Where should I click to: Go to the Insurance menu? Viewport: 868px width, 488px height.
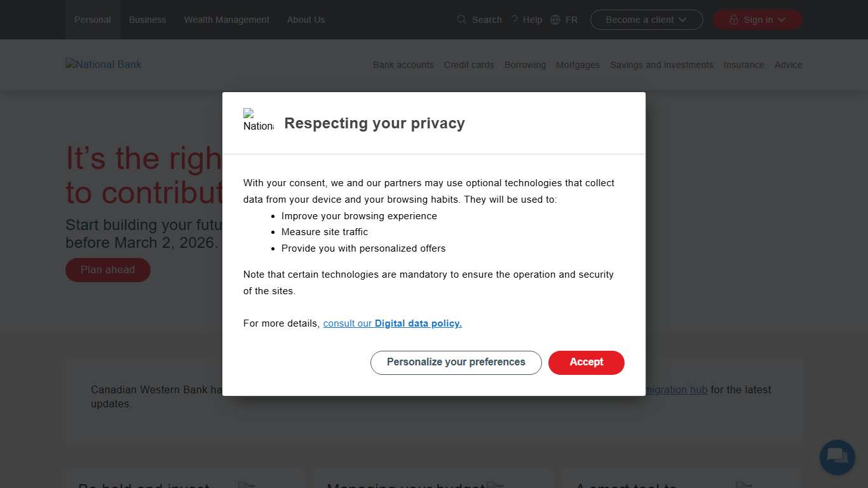pos(743,65)
